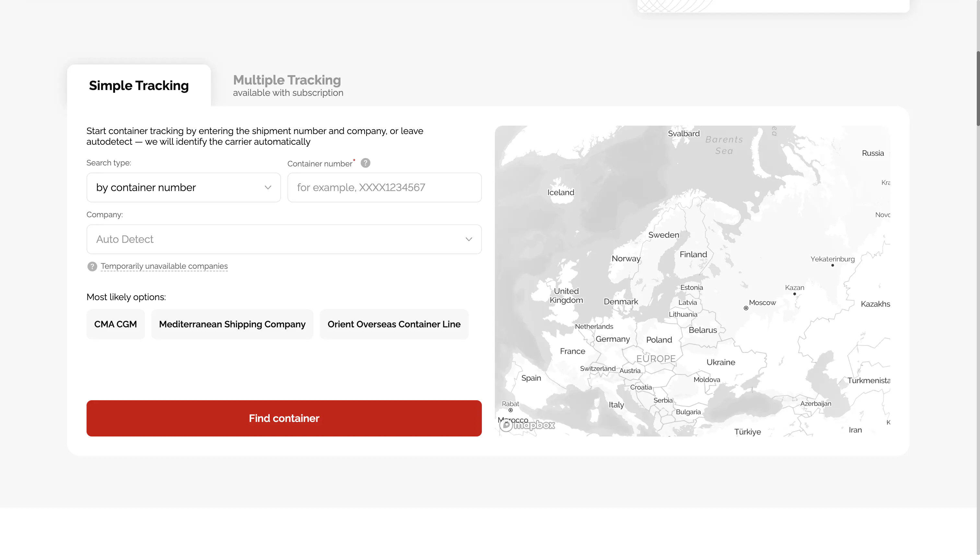The image size is (980, 555).
Task: Click the Kazan city dot on the map
Action: 795,294
